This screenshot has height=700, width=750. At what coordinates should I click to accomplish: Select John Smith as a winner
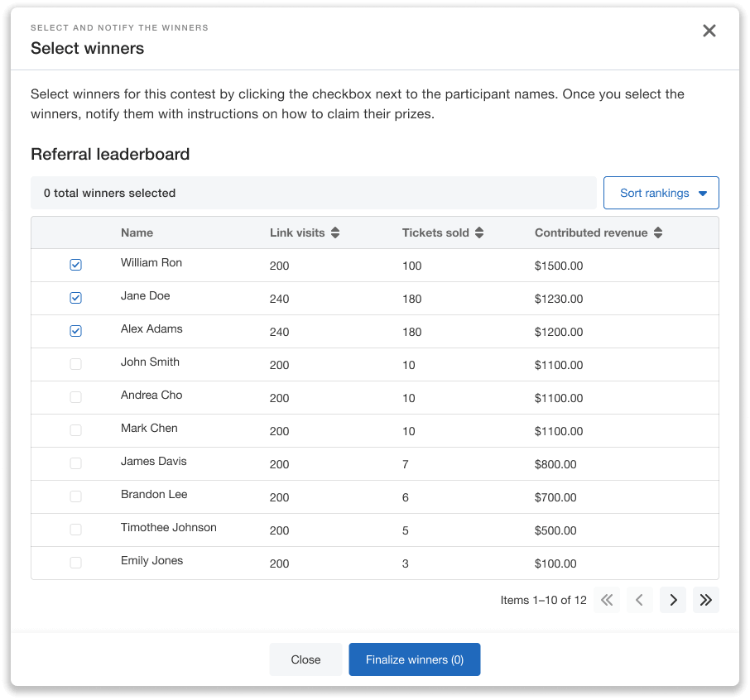tap(75, 364)
